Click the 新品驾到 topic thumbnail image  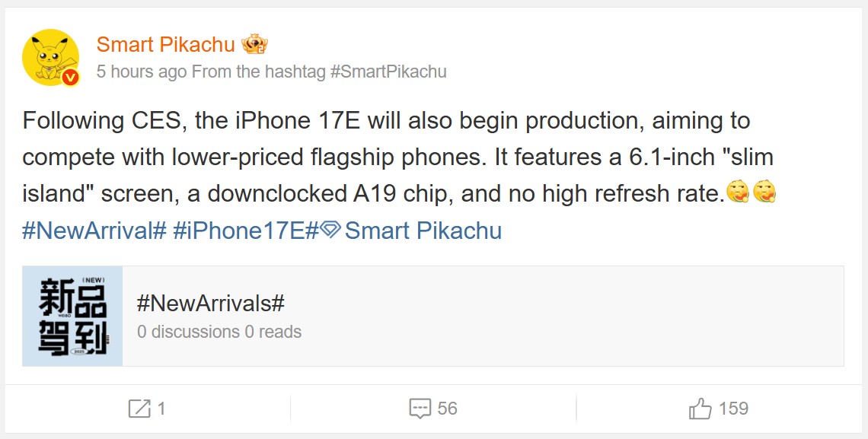coord(72,317)
